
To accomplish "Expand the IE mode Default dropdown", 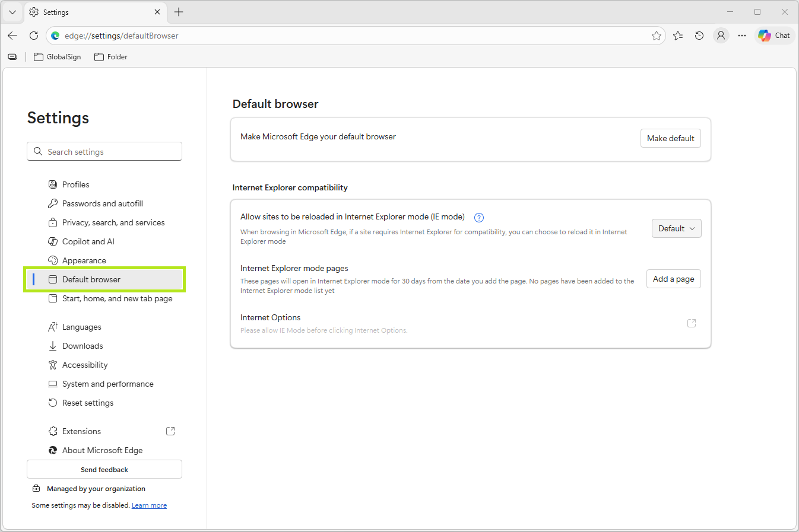I will pyautogui.click(x=677, y=228).
